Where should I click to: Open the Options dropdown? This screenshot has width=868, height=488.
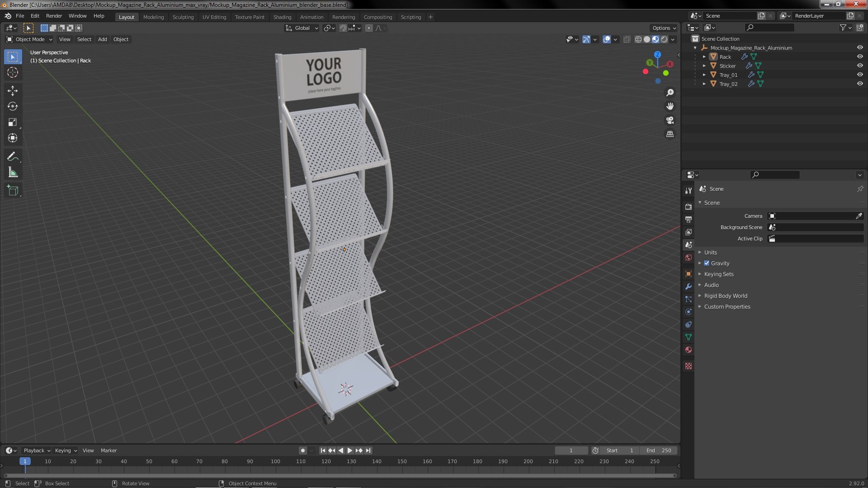pos(664,28)
